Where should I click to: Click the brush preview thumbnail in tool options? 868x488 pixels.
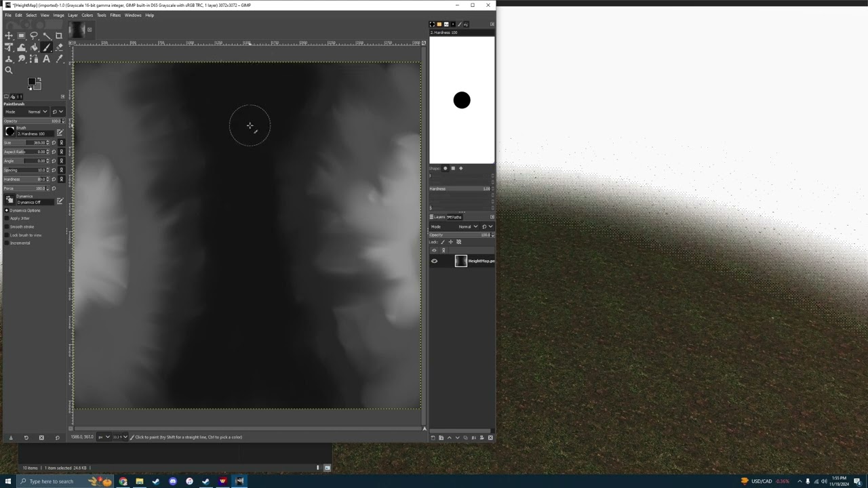pos(9,131)
